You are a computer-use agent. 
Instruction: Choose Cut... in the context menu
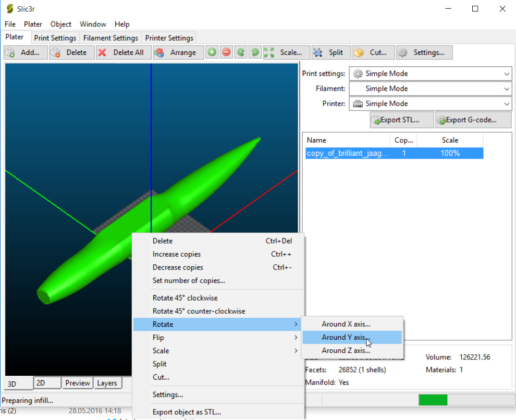(x=219, y=377)
